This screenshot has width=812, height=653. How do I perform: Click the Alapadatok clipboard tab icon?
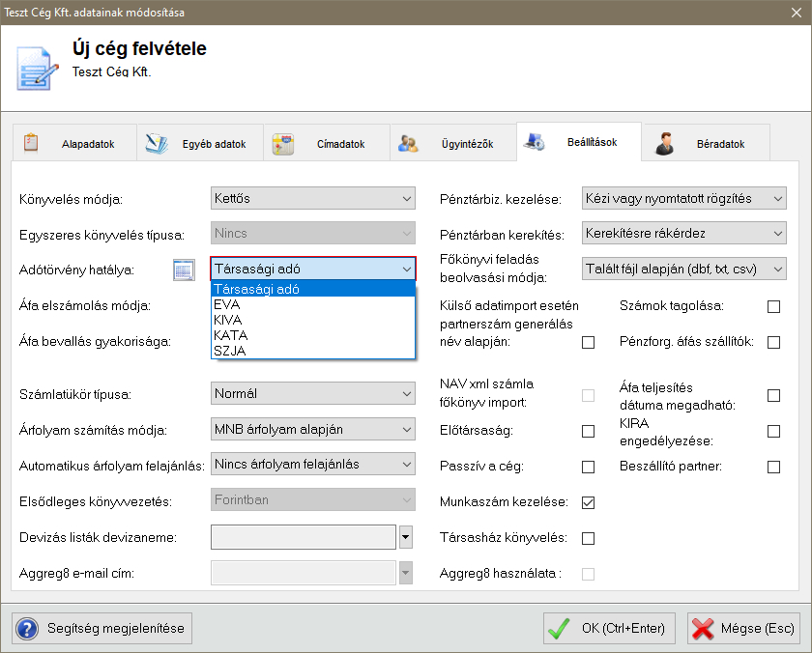click(x=30, y=143)
